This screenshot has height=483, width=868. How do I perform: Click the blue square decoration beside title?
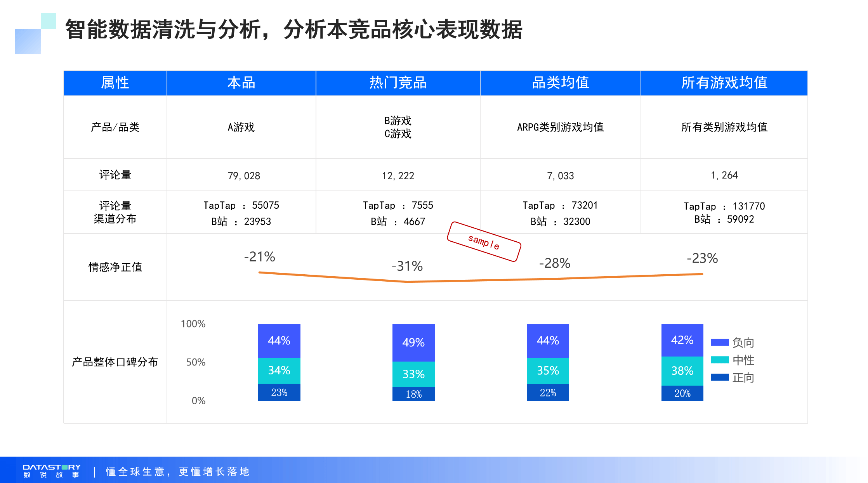(x=28, y=41)
